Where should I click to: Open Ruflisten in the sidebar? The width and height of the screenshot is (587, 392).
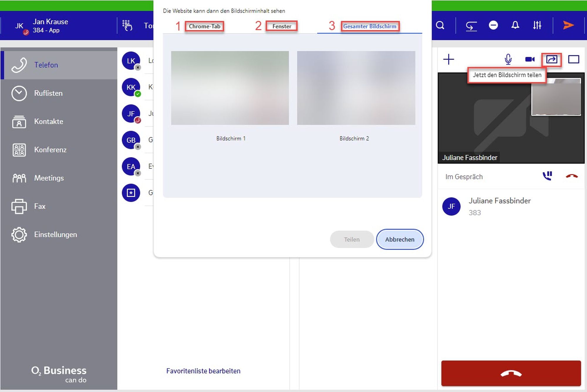pyautogui.click(x=48, y=93)
